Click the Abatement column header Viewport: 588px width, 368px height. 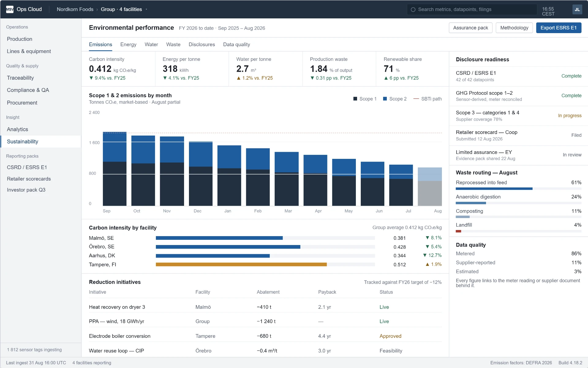[x=268, y=292]
